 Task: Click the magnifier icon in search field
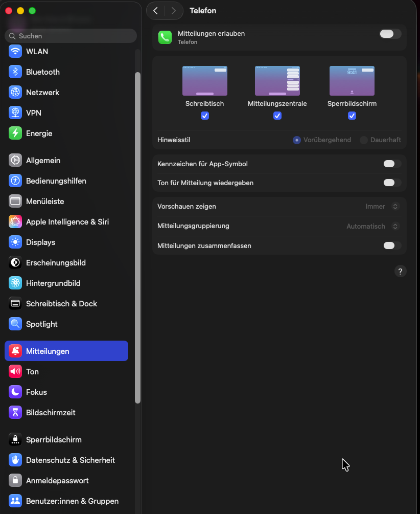12,36
